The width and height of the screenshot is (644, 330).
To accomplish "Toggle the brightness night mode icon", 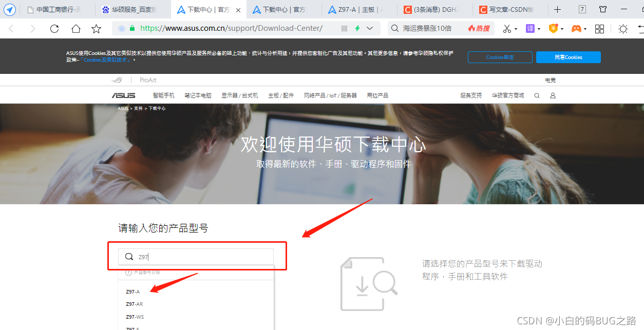I will [623, 29].
